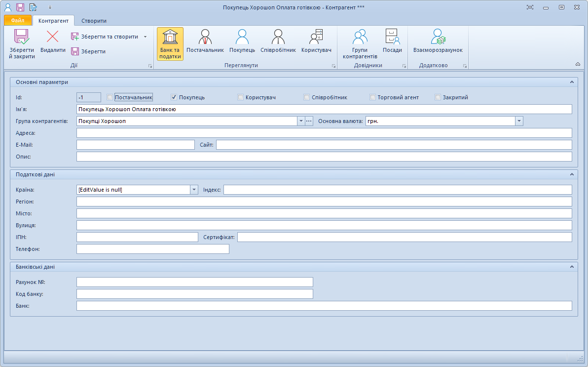The width and height of the screenshot is (588, 367).
Task: Click the E-Mail input field
Action: click(x=135, y=145)
